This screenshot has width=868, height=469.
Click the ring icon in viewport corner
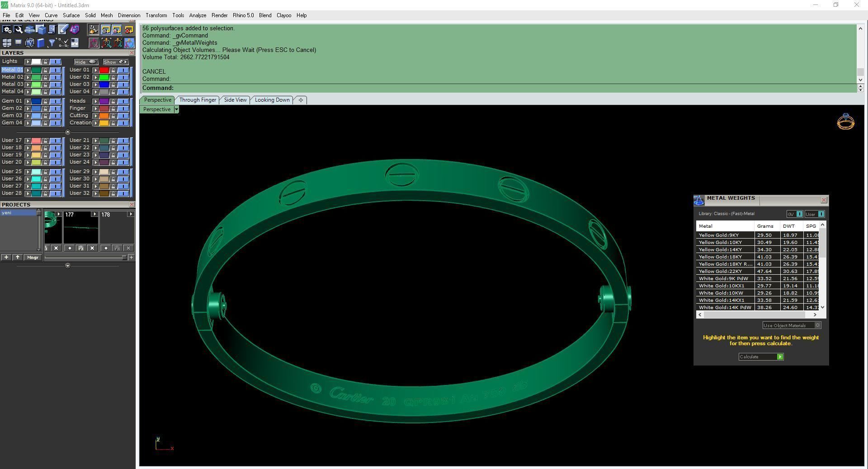pyautogui.click(x=845, y=122)
